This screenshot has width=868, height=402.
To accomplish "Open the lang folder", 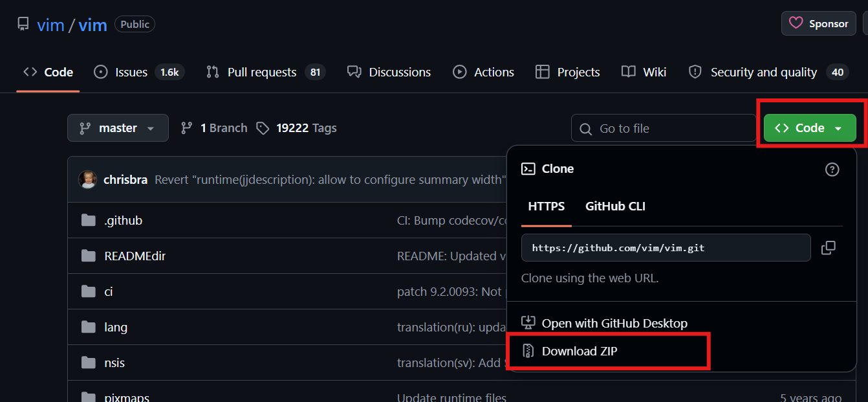I will (x=116, y=327).
